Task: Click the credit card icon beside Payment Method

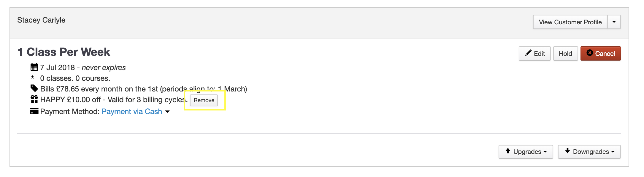Action: [x=34, y=111]
